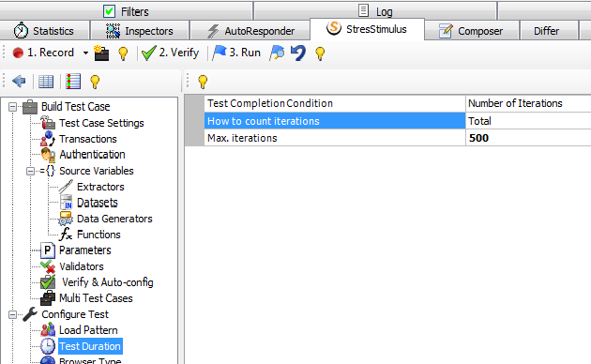
Task: Select Validators item
Action: point(81,266)
